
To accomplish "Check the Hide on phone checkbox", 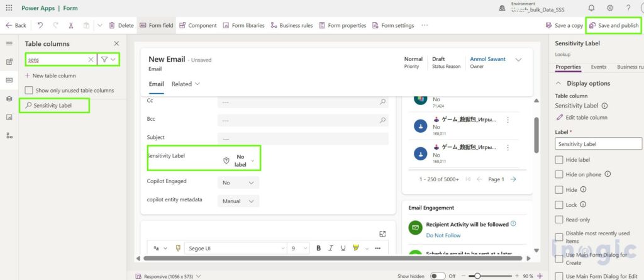I will [559, 174].
